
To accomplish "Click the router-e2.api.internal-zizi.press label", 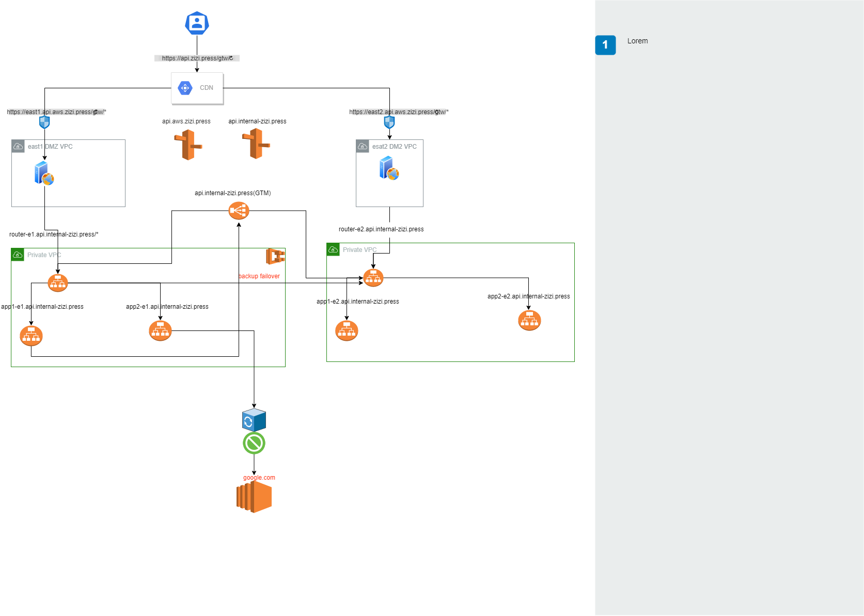I will 381,229.
